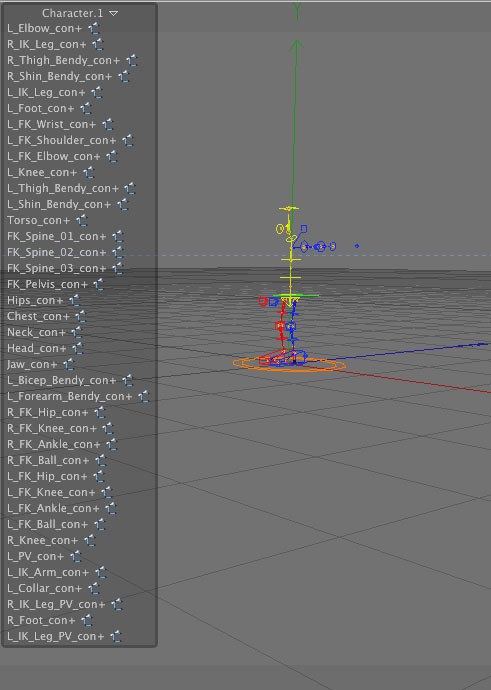Viewport: 491px width, 690px height.
Task: Click the icon beside L_IK_Leg_PV_con+
Action: click(x=116, y=636)
